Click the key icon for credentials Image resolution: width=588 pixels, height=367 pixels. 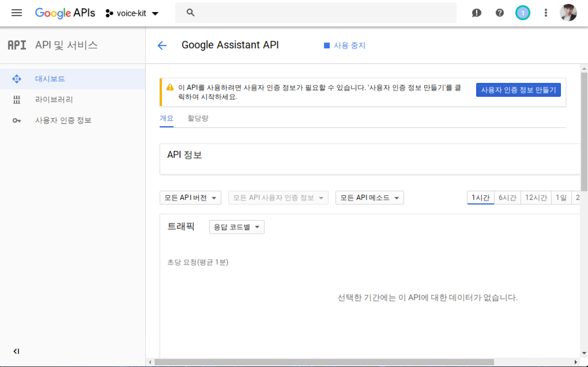(17, 120)
